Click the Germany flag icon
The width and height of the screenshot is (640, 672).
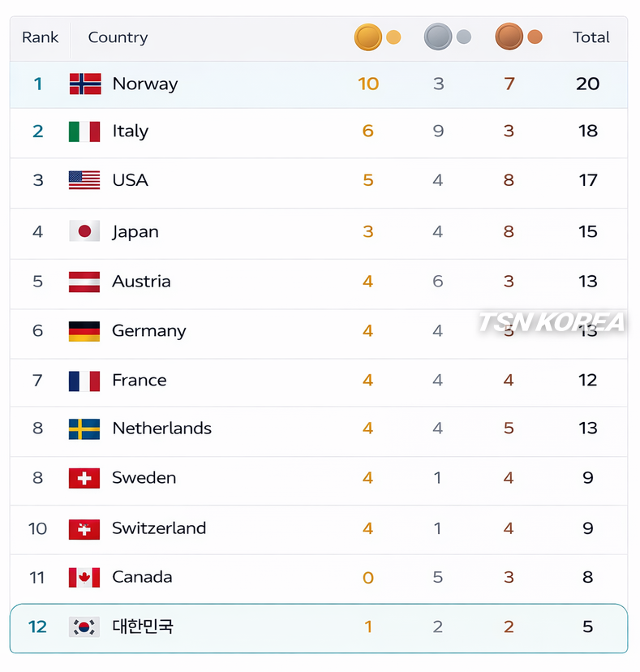[x=84, y=331]
